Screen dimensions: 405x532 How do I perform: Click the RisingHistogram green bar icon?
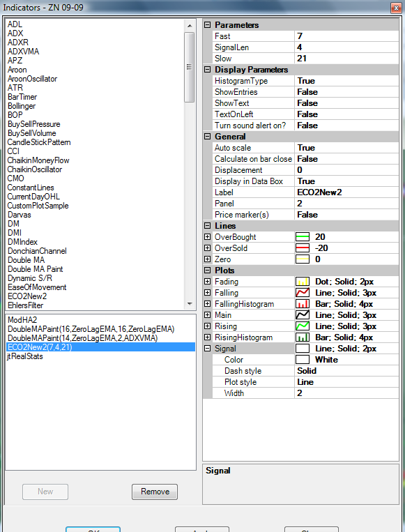[x=303, y=337]
